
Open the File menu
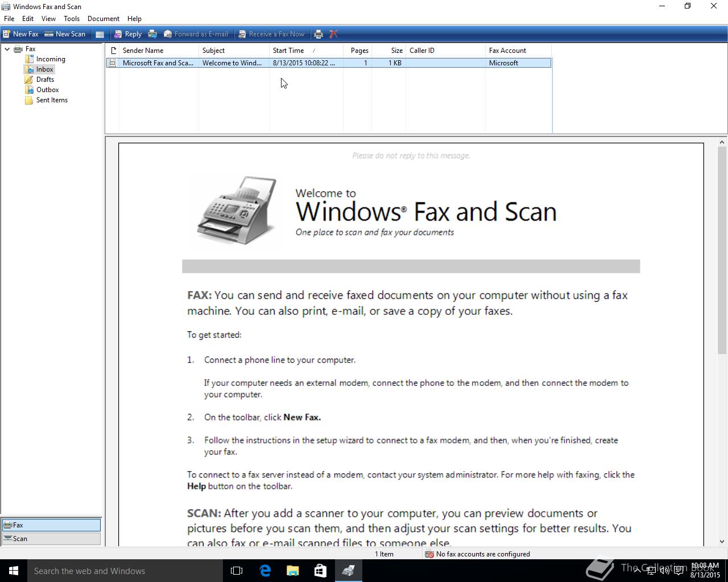click(9, 19)
